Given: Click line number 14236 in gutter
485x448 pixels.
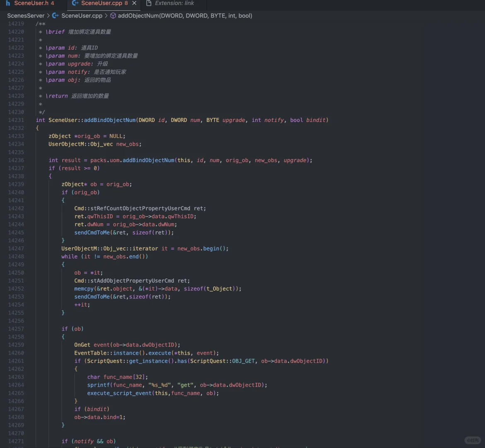Looking at the screenshot, I should point(16,161).
